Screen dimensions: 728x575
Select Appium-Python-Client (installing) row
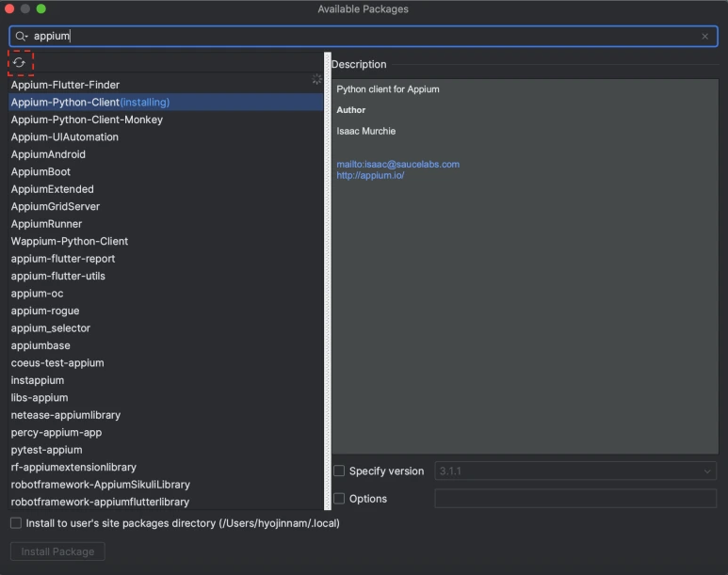(166, 102)
